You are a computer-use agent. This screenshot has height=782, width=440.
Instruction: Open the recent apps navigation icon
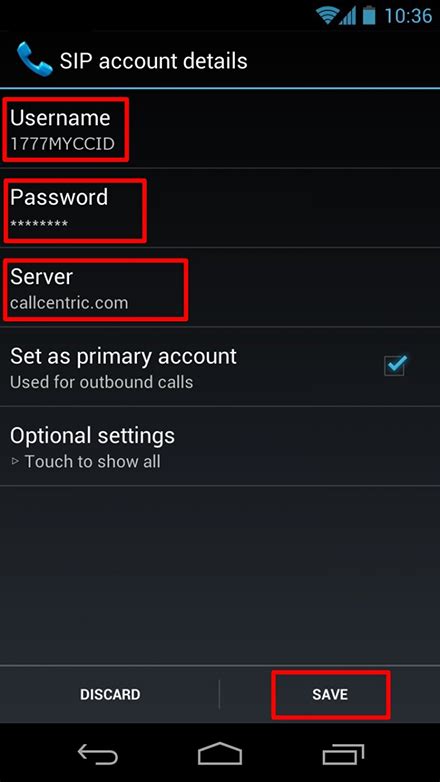coord(343,754)
